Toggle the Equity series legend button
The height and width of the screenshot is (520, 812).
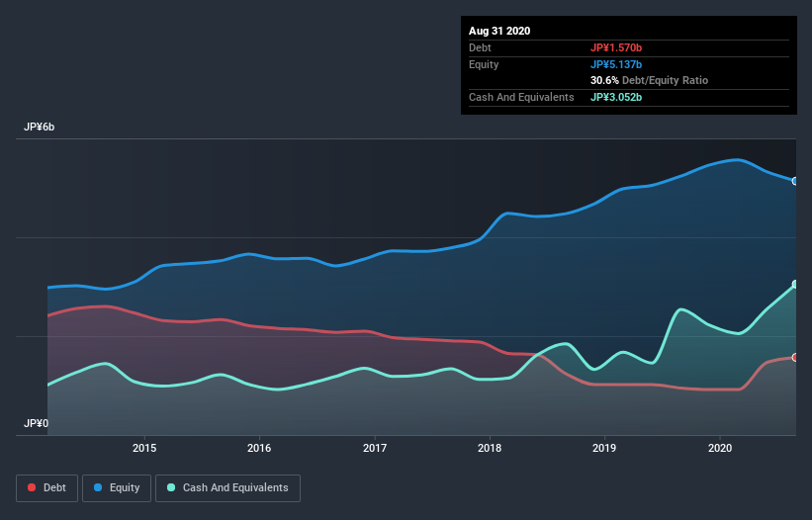point(117,488)
